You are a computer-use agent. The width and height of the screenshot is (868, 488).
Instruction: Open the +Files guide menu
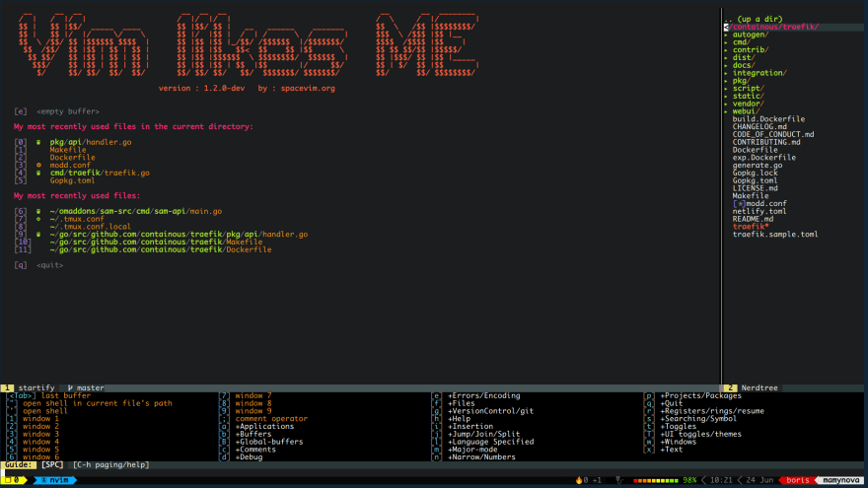(x=463, y=403)
